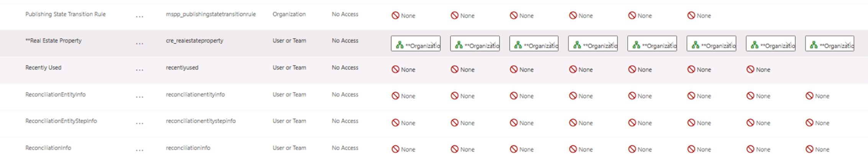Image resolution: width=868 pixels, height=154 pixels.
Task: Open seventh Organization dropdown in Real Estate Property row
Action: (770, 44)
